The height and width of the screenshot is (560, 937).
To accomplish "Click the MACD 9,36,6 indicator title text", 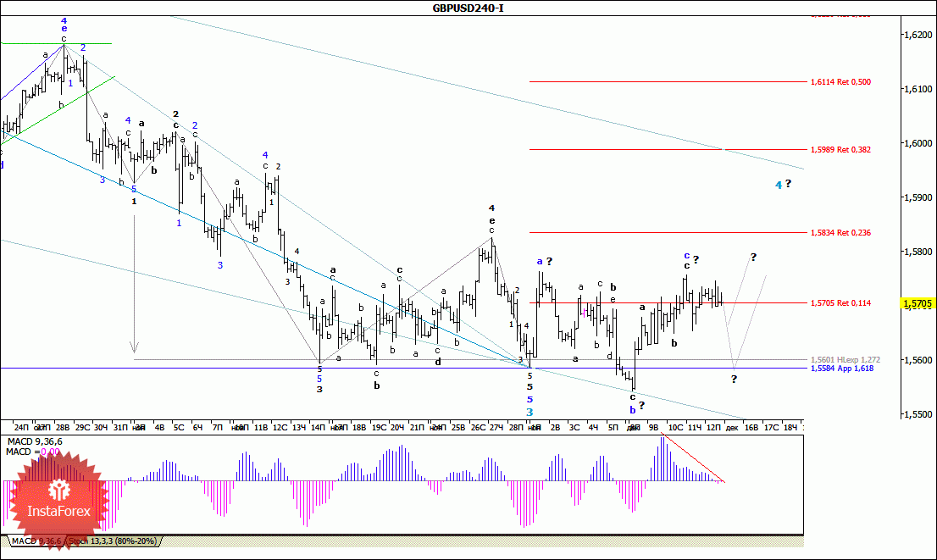I will tap(34, 441).
